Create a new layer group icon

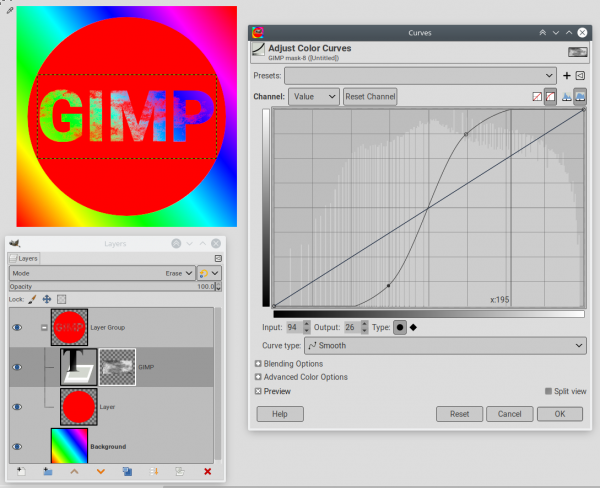click(48, 472)
